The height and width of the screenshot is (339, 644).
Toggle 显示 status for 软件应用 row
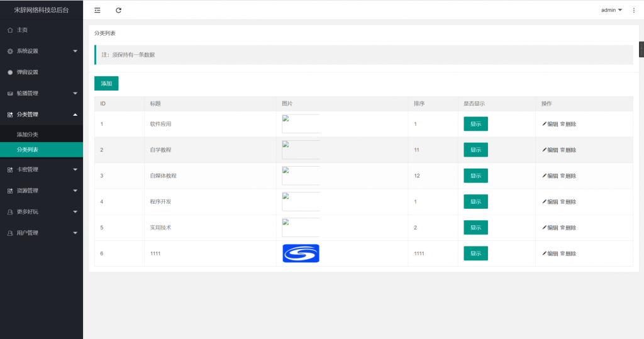pos(475,124)
